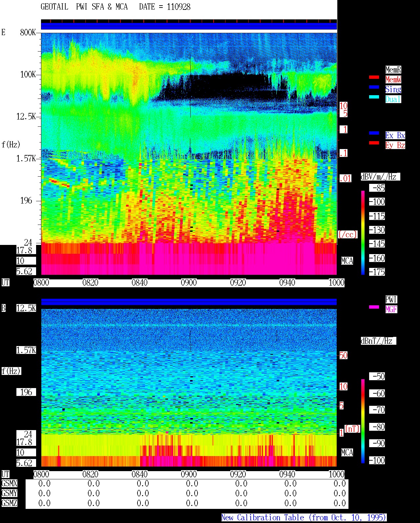Viewport: 420px width, 523px height.
Task: Click the PWI legend label
Action: click(x=391, y=299)
